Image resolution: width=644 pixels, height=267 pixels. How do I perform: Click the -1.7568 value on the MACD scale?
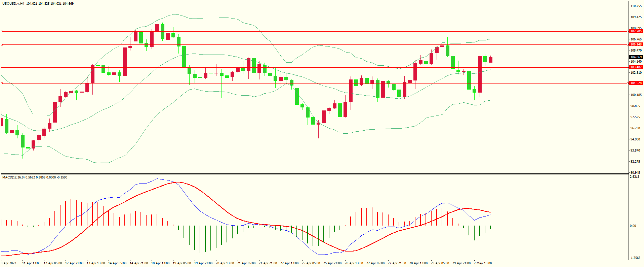635,258
